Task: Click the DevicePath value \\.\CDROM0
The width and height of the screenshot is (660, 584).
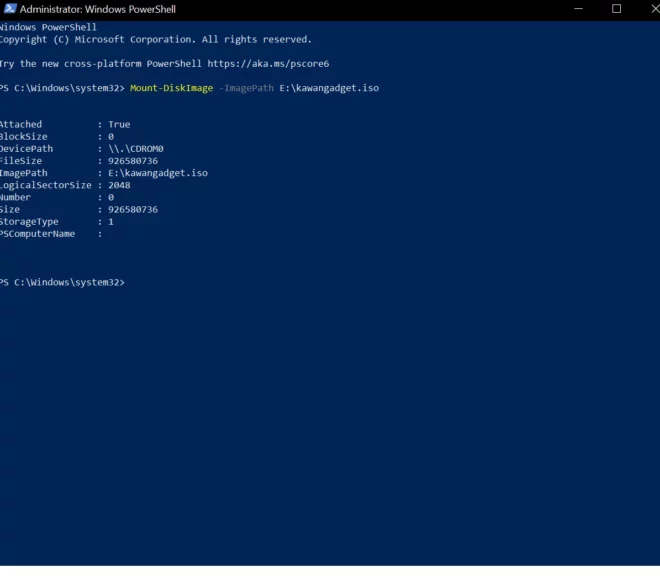Action: [136, 149]
